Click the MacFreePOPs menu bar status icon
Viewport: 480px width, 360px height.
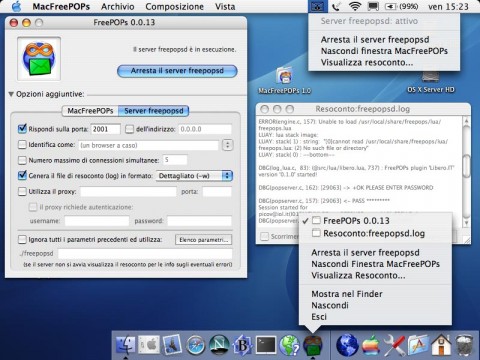point(316,6)
